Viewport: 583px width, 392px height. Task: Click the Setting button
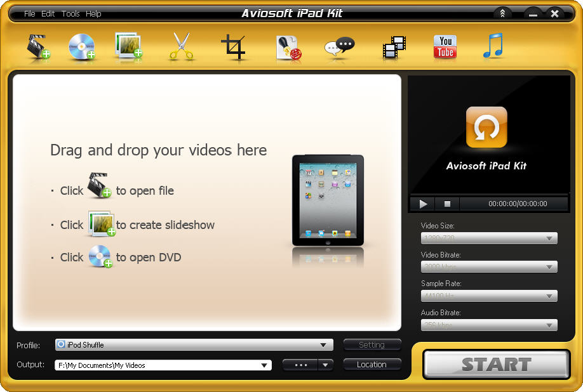372,345
